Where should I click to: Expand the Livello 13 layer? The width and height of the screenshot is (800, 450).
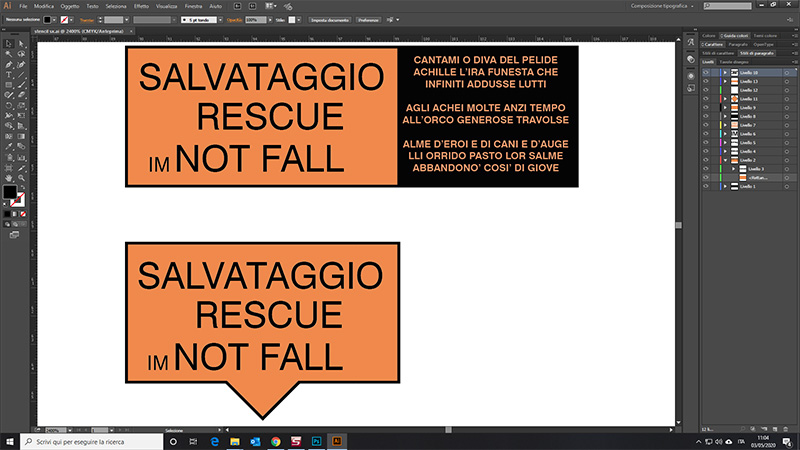click(723, 82)
